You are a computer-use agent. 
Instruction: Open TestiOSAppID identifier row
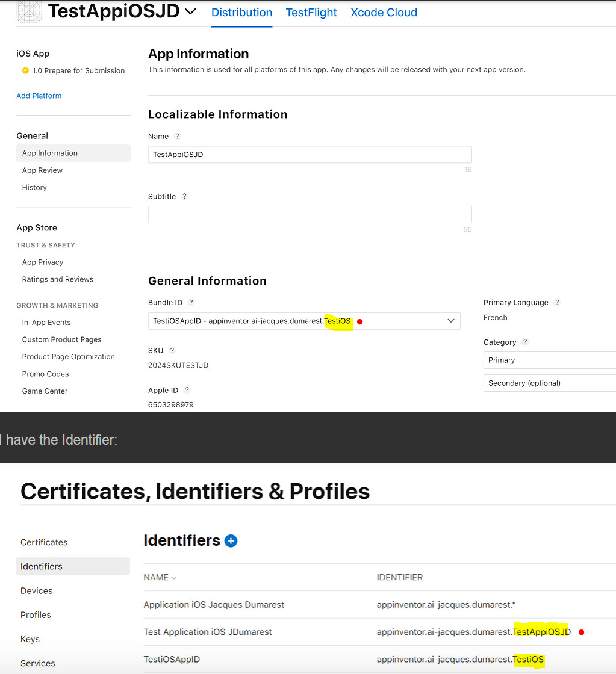coord(172,660)
